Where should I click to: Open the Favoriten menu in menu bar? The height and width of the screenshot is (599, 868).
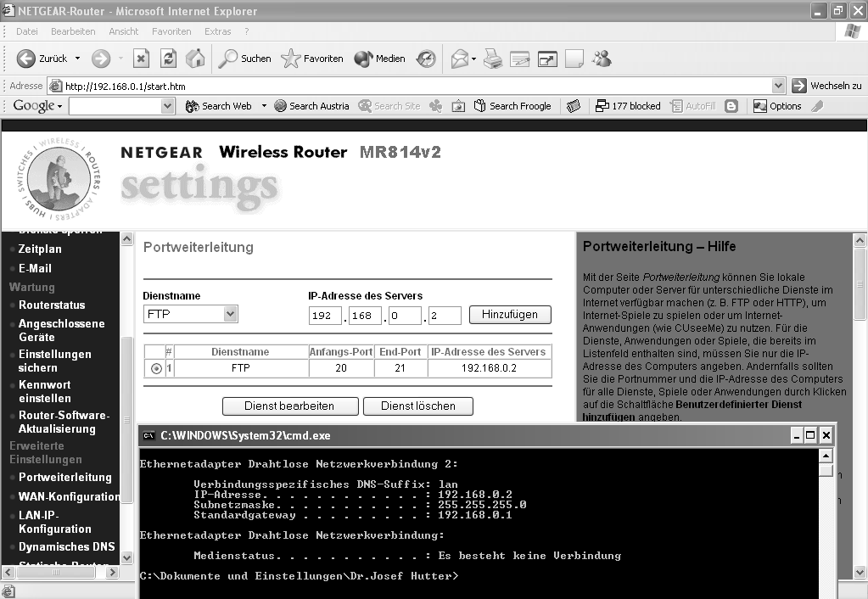point(171,31)
